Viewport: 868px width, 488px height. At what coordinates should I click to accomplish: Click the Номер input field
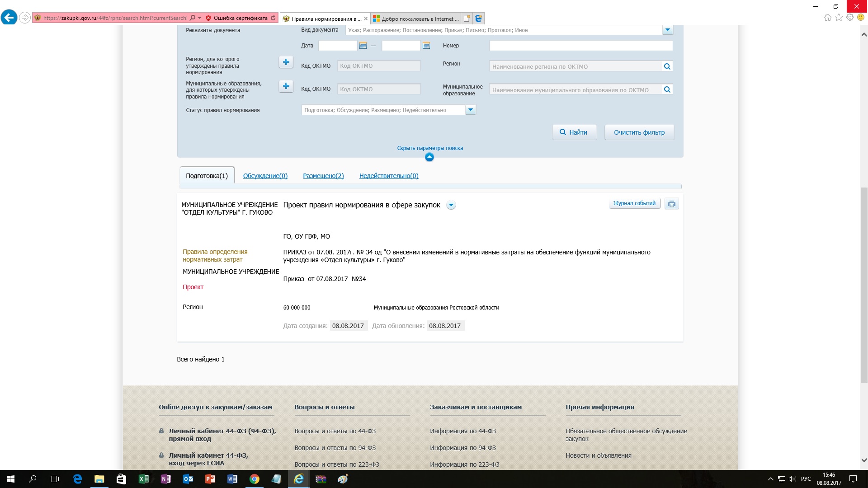coord(581,46)
